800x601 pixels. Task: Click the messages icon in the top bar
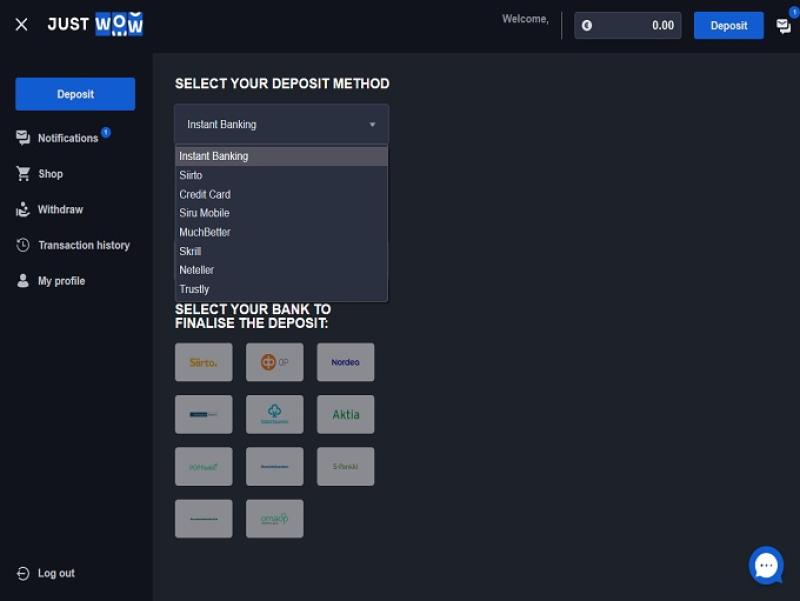(x=783, y=26)
